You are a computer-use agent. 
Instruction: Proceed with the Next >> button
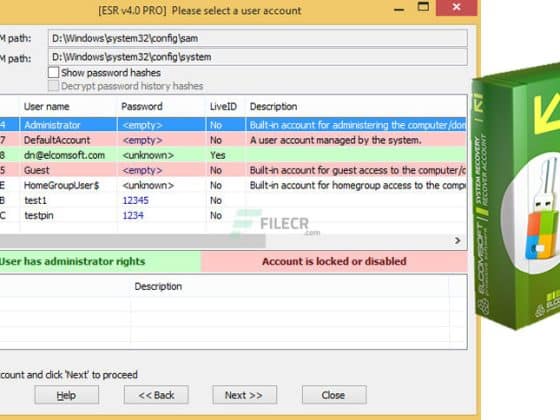pos(245,395)
